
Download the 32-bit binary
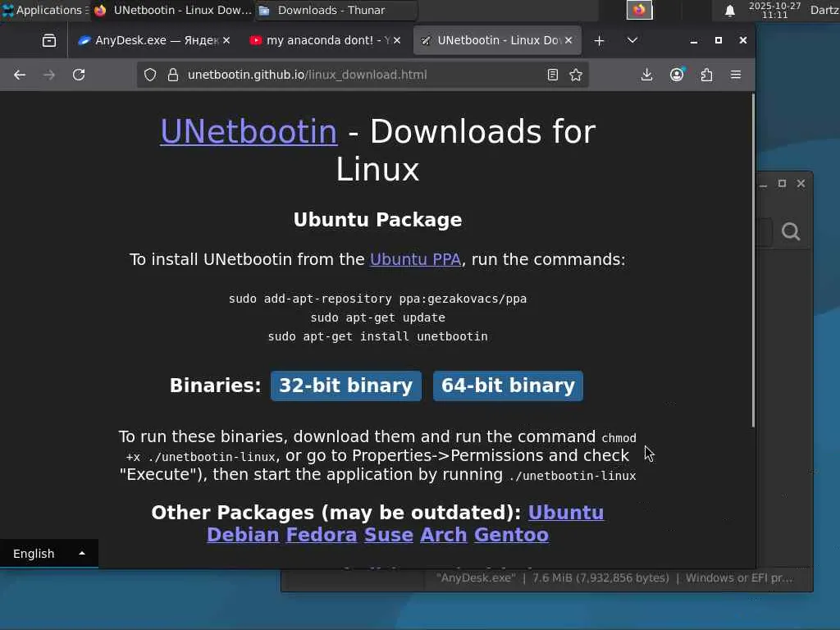click(346, 386)
